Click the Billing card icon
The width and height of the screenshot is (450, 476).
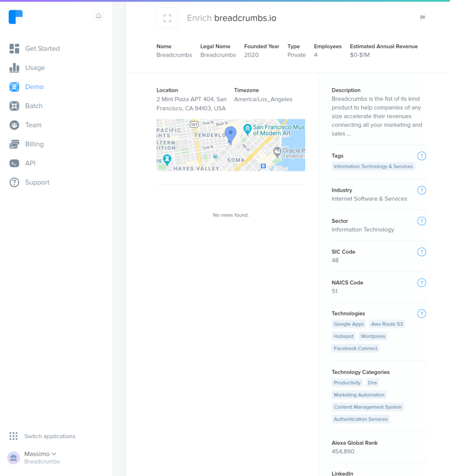pyautogui.click(x=14, y=144)
